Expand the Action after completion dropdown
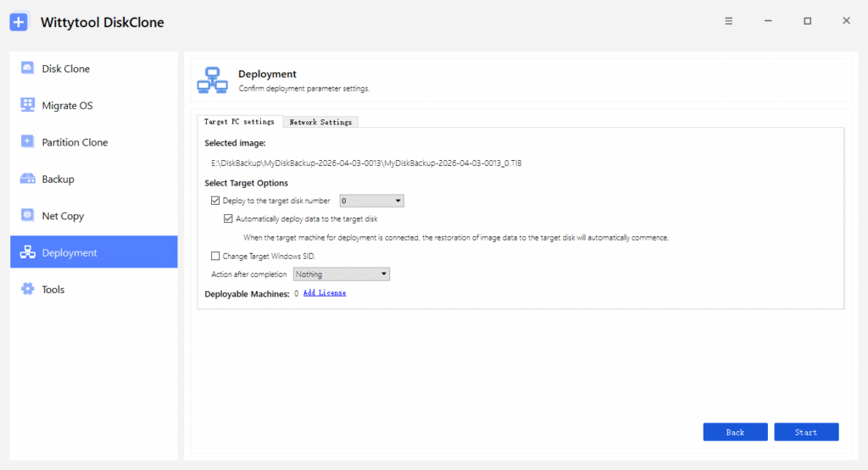This screenshot has height=470, width=868. [342, 274]
